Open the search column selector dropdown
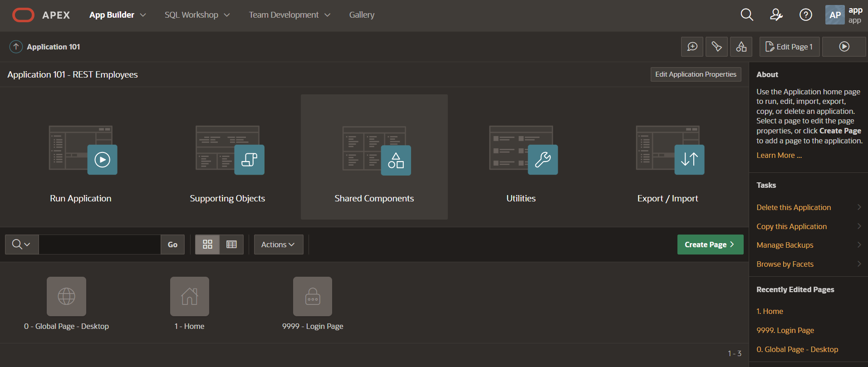 click(22, 245)
